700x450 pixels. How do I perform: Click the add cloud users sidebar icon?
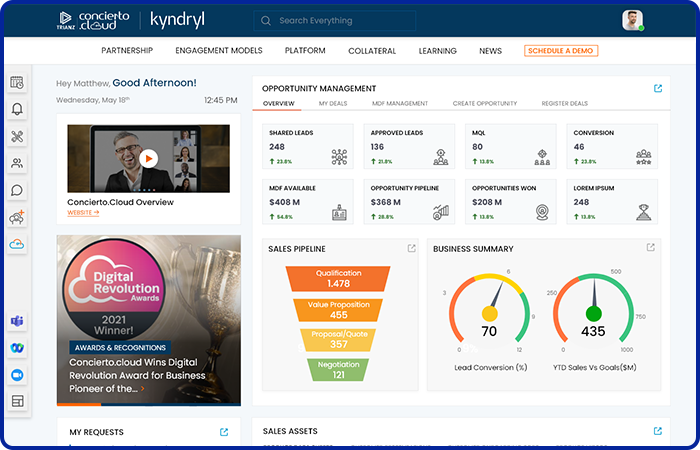[17, 217]
